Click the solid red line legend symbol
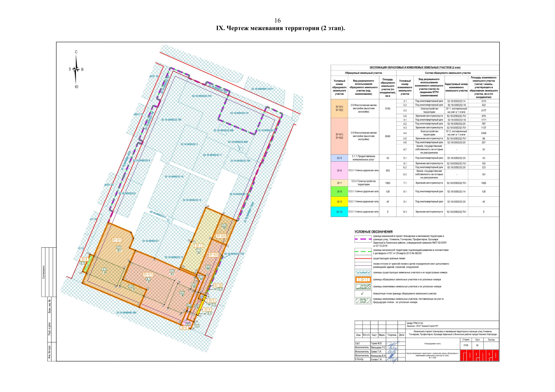 [x=363, y=258]
